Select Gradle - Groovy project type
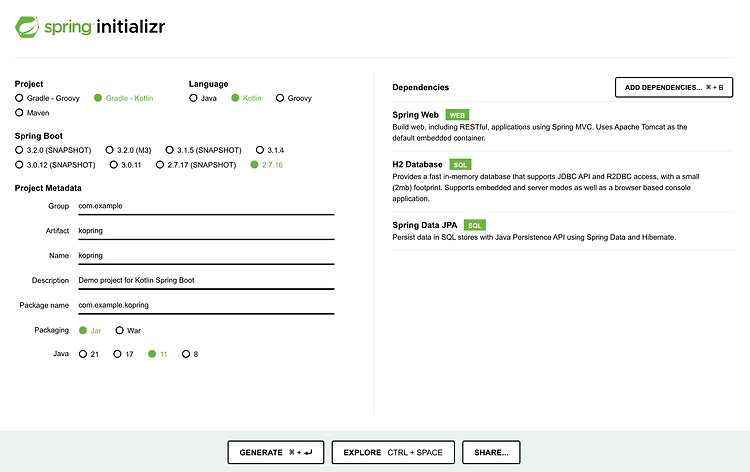750x472 pixels. 47,98
